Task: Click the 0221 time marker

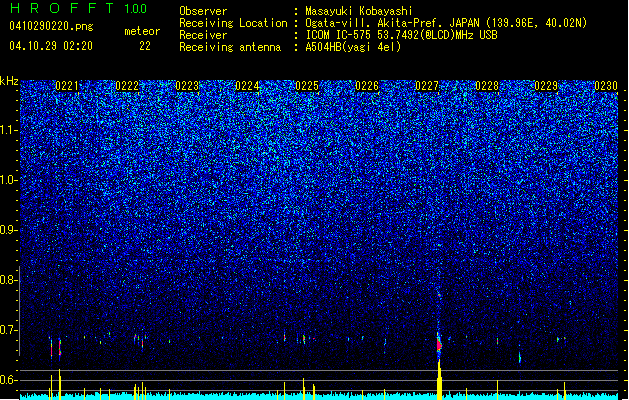Action: coord(67,86)
